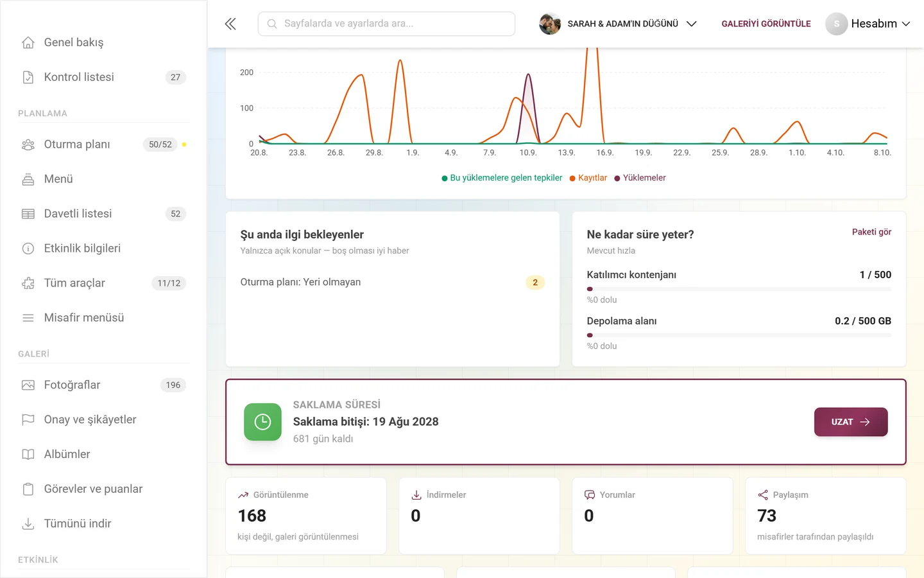This screenshot has width=924, height=578.
Task: Click the Onay ve şikayetler flag icon
Action: 28,420
